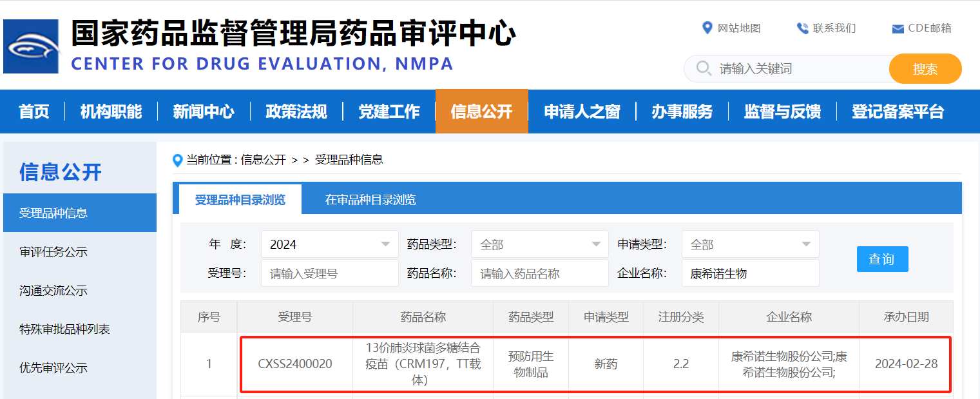
Task: Click the 企业名称 column header
Action: tap(789, 316)
